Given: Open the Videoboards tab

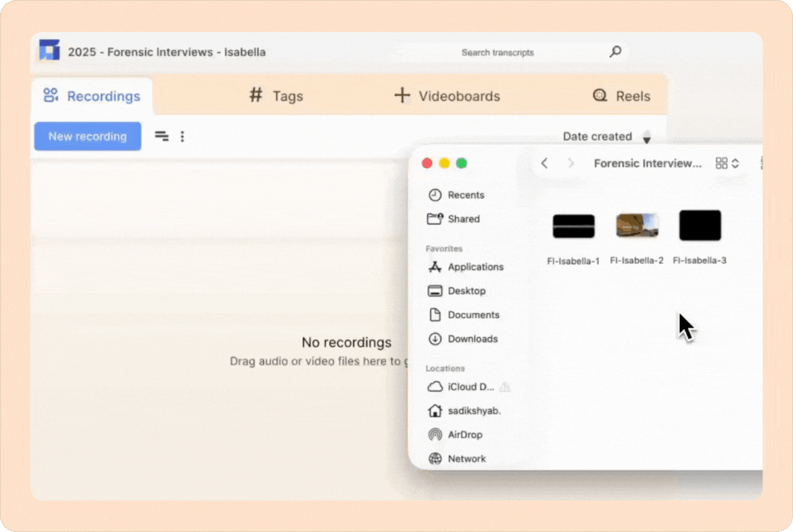Looking at the screenshot, I should [x=447, y=96].
